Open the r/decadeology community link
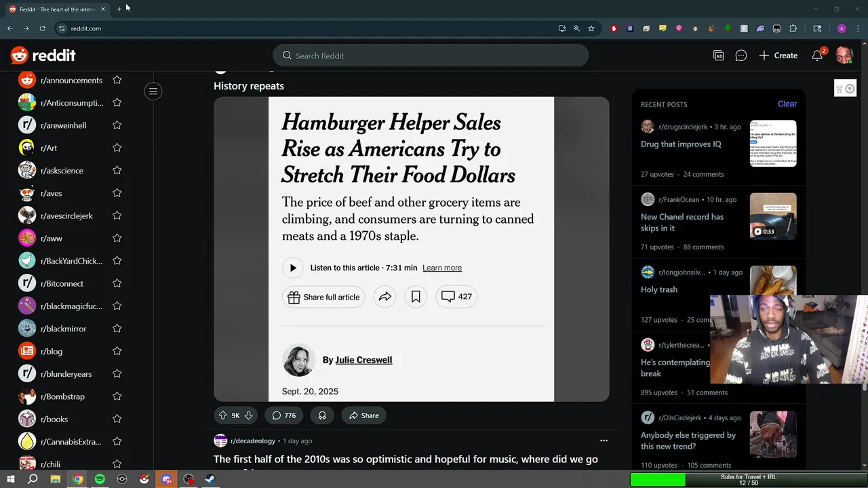Screen dimensions: 868x488 (252, 441)
